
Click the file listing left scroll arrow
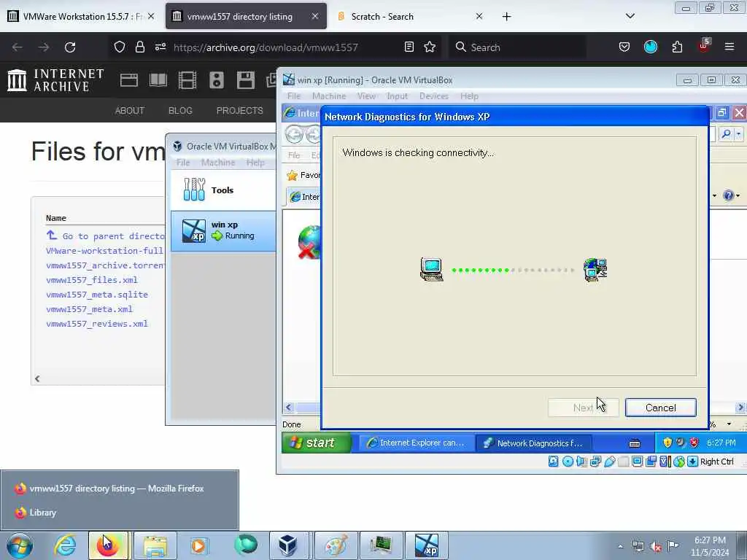tap(37, 378)
